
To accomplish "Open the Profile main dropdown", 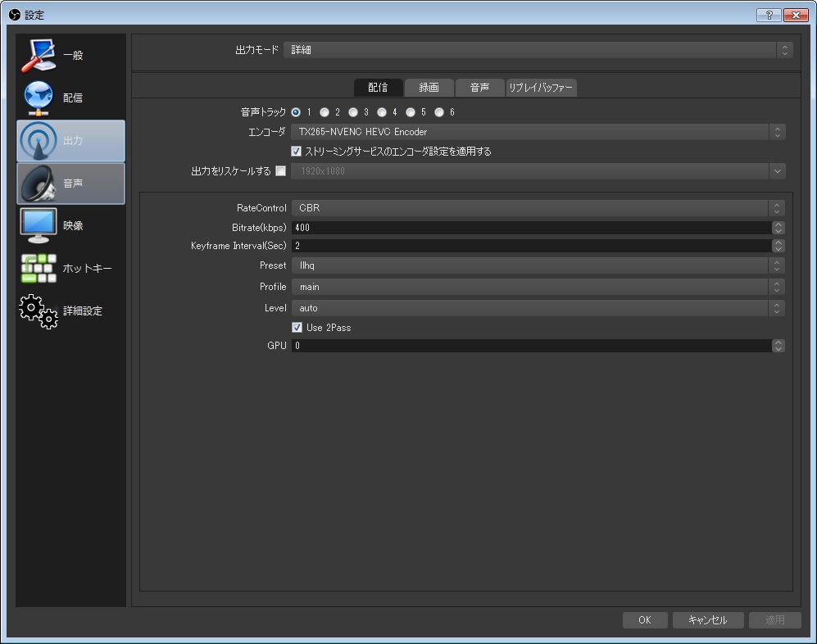I will coord(538,287).
